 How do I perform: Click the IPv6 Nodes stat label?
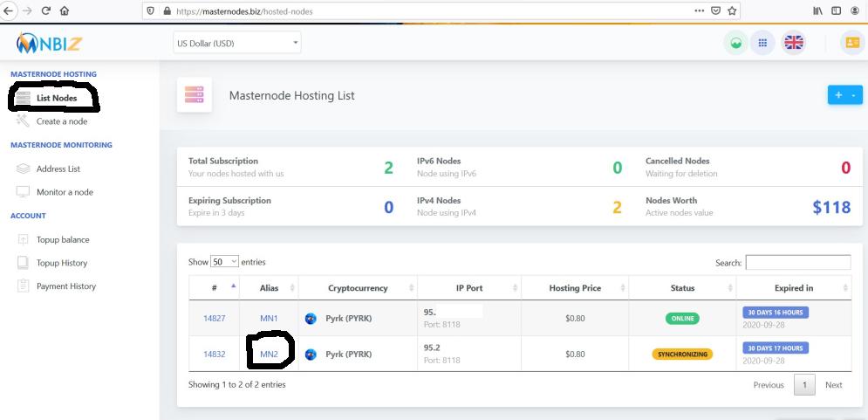439,162
